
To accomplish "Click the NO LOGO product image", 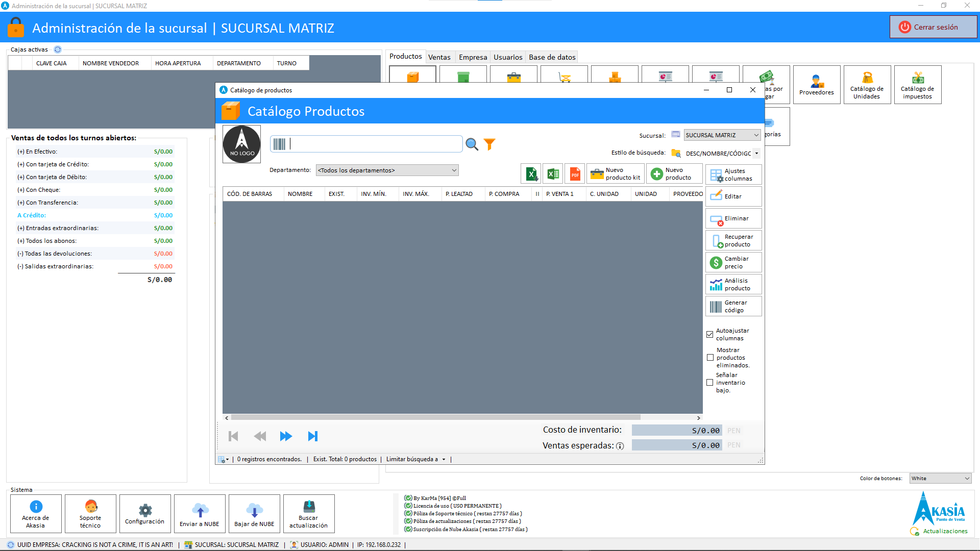I will (x=241, y=144).
